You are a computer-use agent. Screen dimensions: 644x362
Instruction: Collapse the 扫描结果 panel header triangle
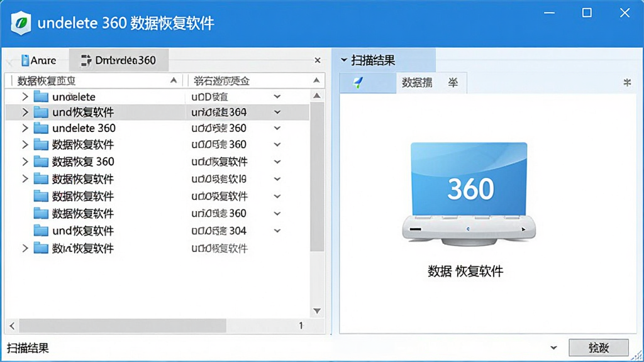[x=344, y=60]
